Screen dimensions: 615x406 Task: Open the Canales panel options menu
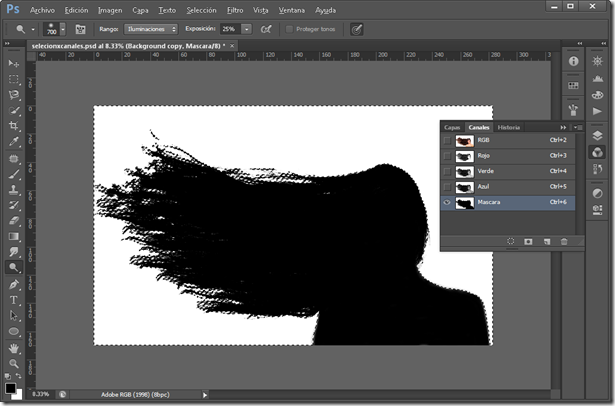pyautogui.click(x=578, y=127)
